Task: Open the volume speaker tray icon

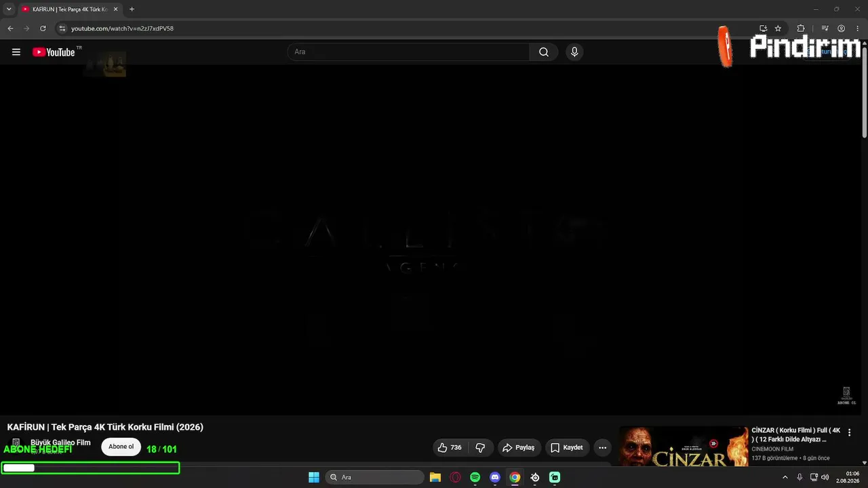Action: click(x=825, y=477)
